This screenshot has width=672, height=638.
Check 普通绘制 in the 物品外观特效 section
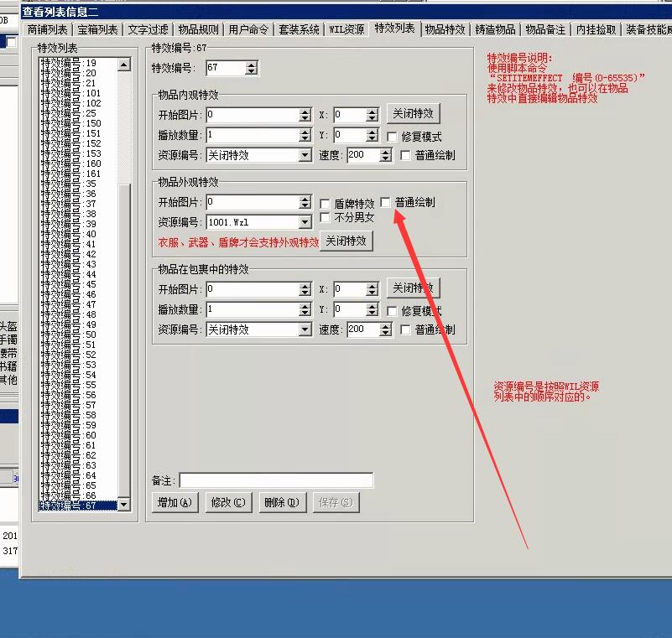coord(386,202)
